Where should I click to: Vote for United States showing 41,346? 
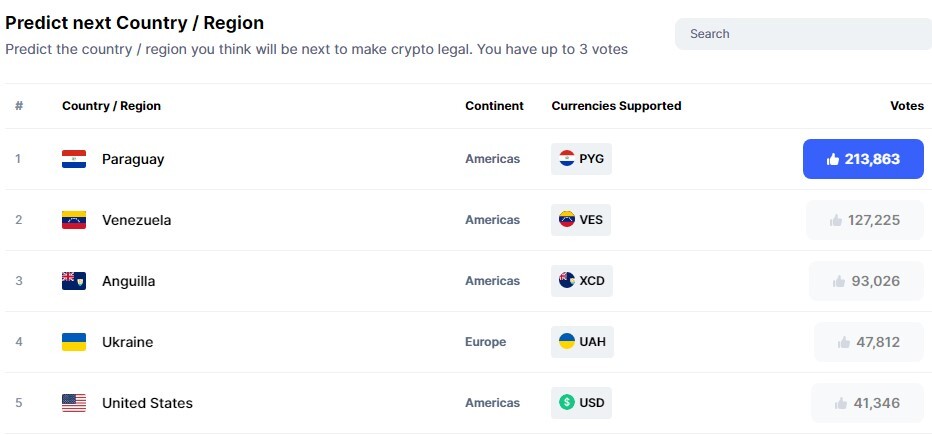(868, 403)
